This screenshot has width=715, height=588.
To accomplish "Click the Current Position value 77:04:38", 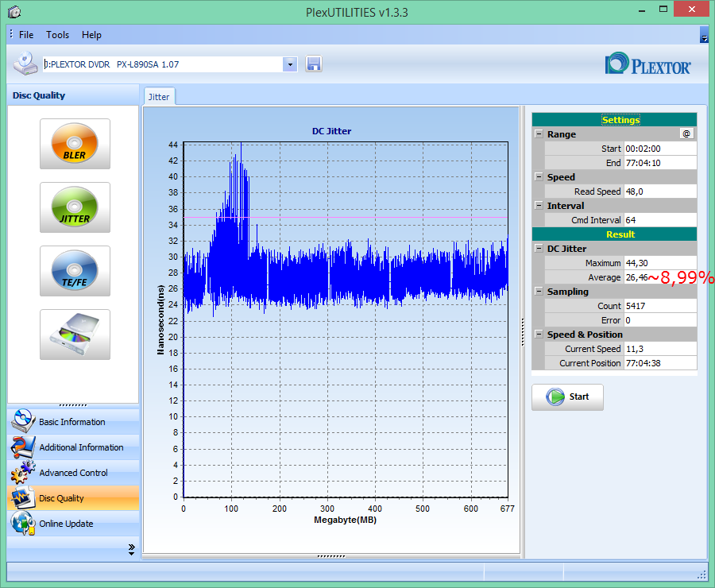I will pos(660,363).
